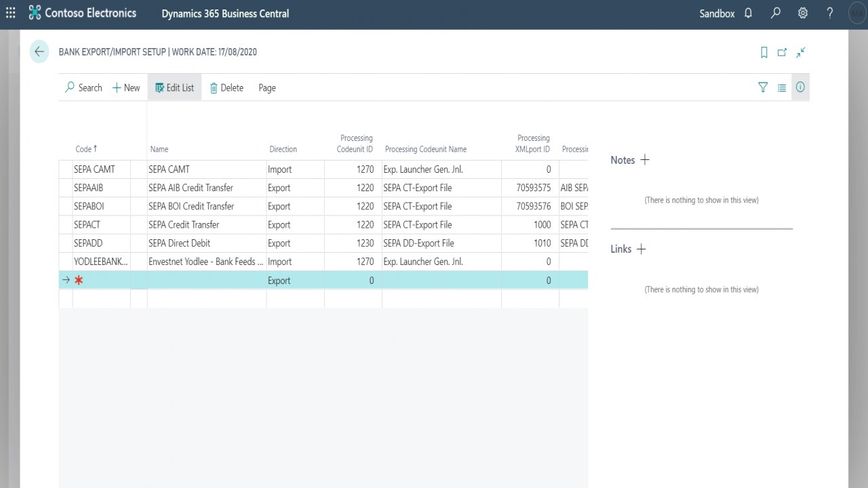Open the app launcher waffle icon
Image resolution: width=868 pixels, height=488 pixels.
pos(11,13)
